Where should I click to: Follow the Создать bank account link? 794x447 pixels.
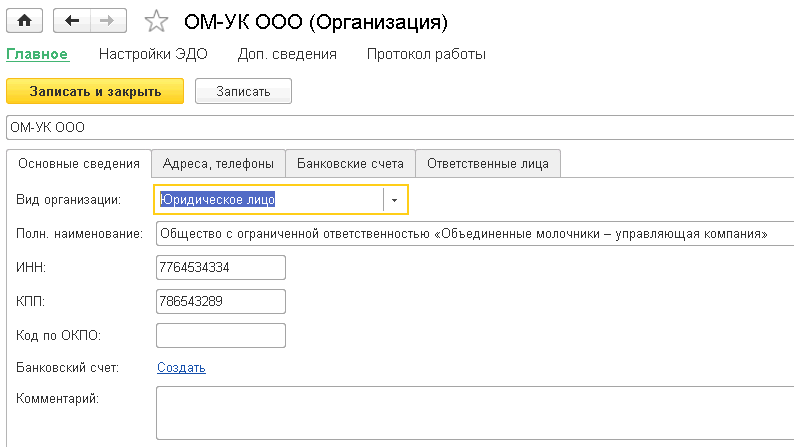tap(181, 368)
